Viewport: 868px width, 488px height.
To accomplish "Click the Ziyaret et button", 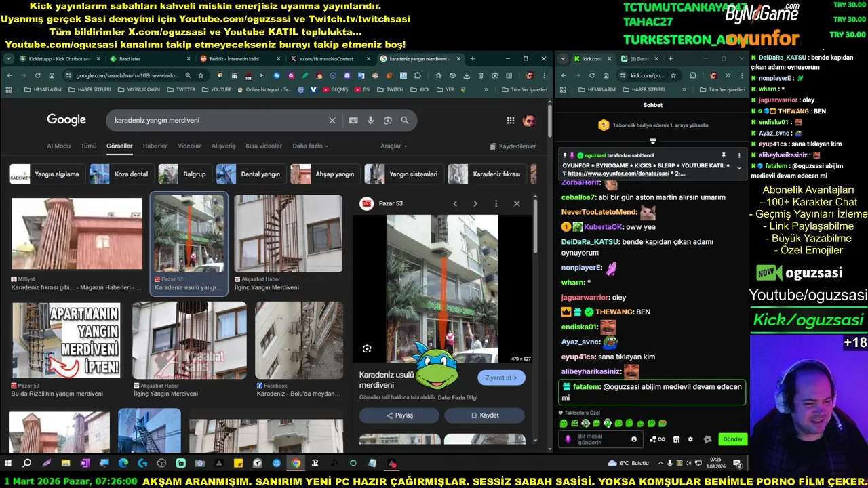I will point(501,378).
